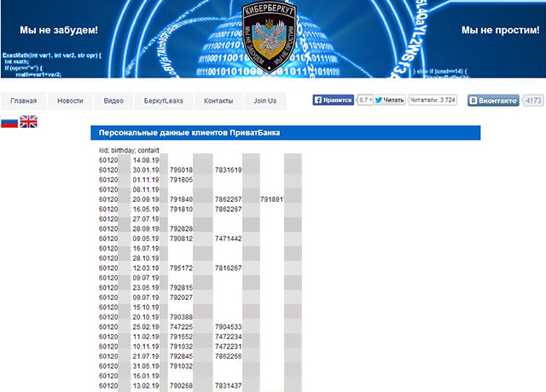The width and height of the screenshot is (546, 392).
Task: Navigate to БеркутLeaks
Action: click(162, 101)
